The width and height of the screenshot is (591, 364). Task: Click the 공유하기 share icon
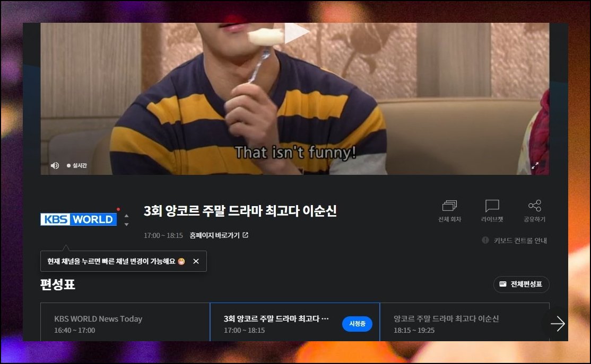point(534,211)
